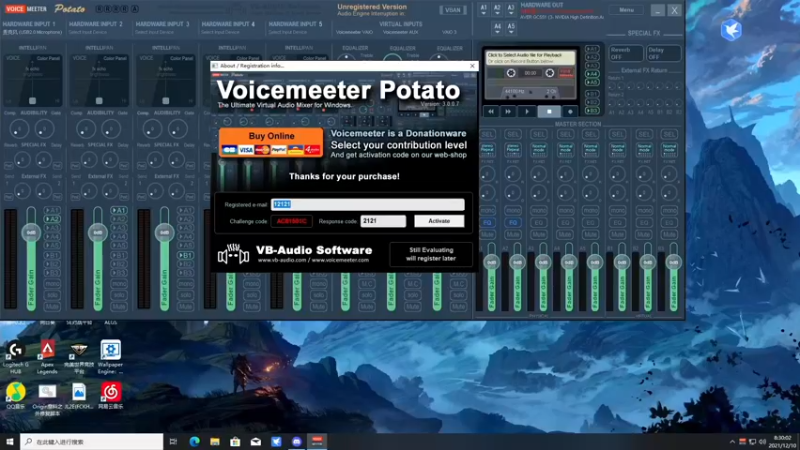Toggle the EQ button on master A2 bus
800x450 pixels.
513,222
